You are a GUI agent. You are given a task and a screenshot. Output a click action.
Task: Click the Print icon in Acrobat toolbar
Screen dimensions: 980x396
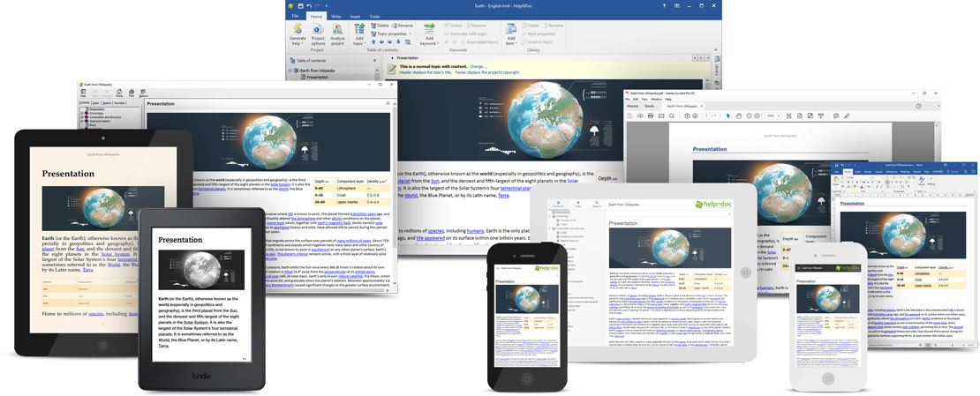point(651,116)
